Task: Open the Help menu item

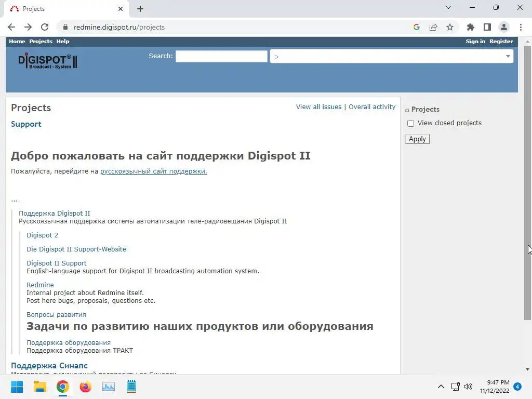Action: [63, 42]
